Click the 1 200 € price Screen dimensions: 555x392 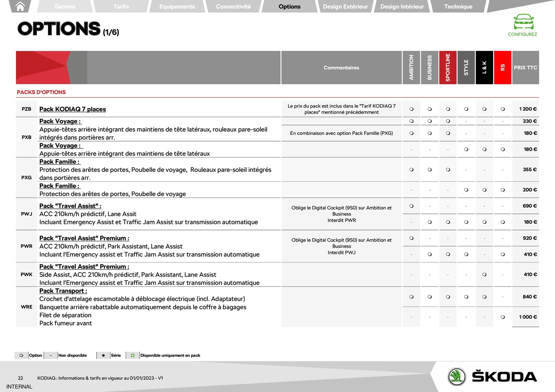click(528, 109)
